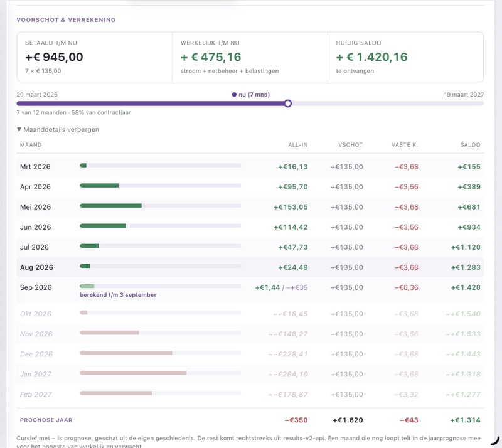Viewport: 502px width, 448px height.
Task: Select the Okt 2026 forecast row label
Action: click(36, 314)
